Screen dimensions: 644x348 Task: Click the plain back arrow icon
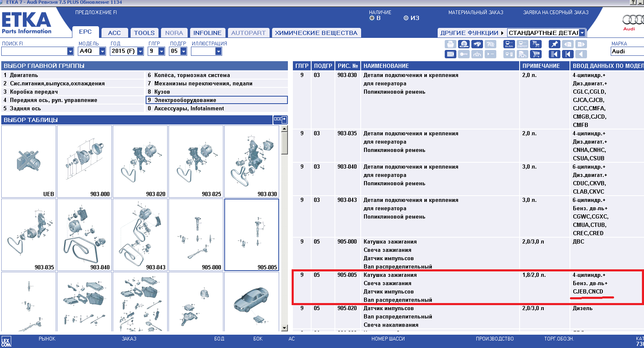581,54
